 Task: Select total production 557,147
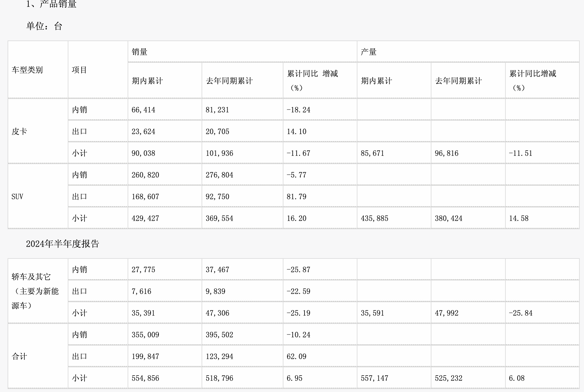[x=375, y=378]
